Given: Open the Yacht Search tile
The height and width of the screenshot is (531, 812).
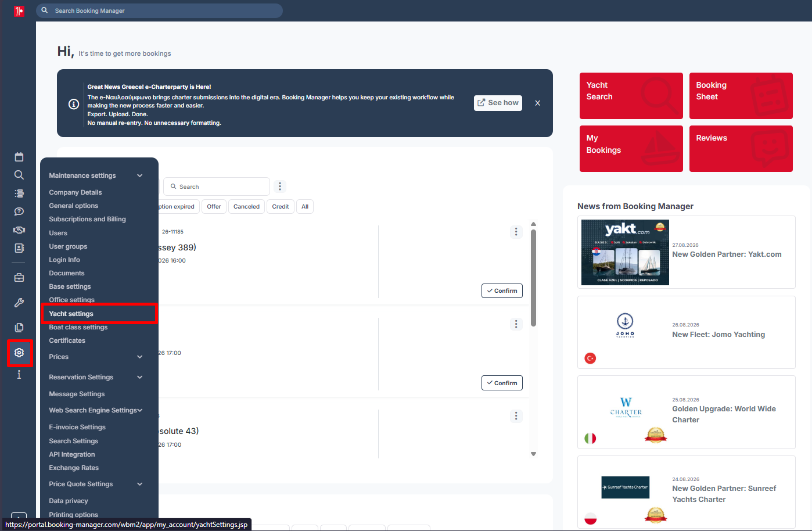Looking at the screenshot, I should click(x=631, y=96).
